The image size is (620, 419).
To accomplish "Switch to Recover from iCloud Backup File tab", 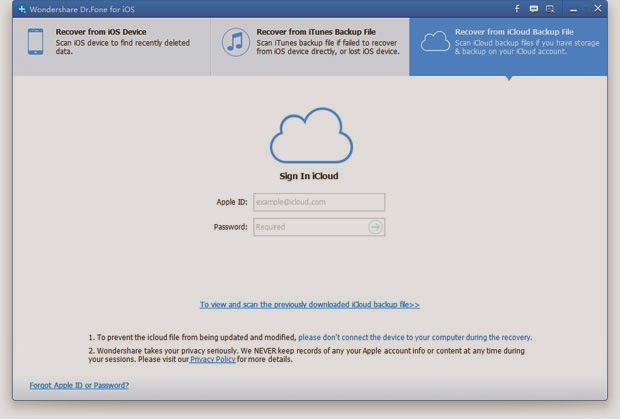I will (x=508, y=47).
